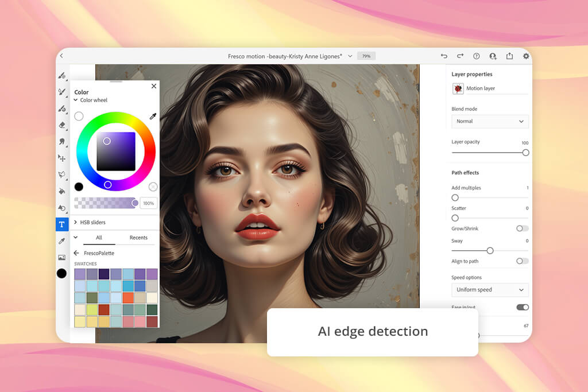The width and height of the screenshot is (588, 392).
Task: Go back using top-left arrow
Action: click(x=61, y=56)
